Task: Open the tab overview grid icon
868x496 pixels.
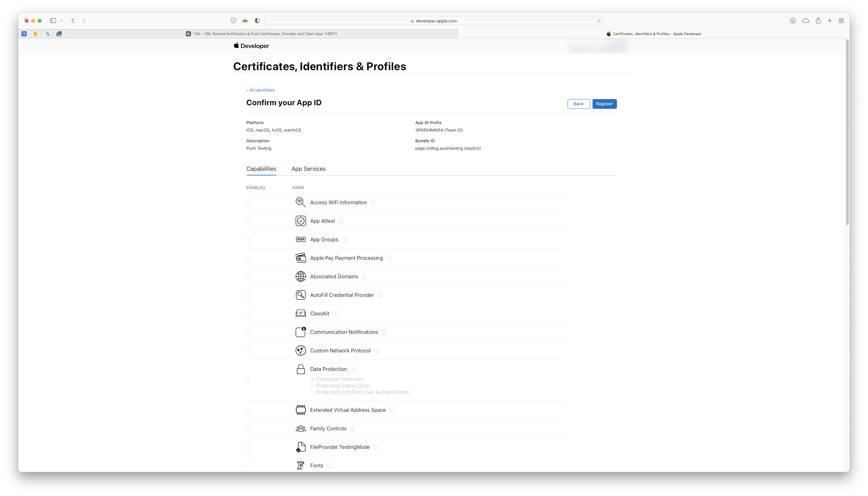Action: coord(841,21)
